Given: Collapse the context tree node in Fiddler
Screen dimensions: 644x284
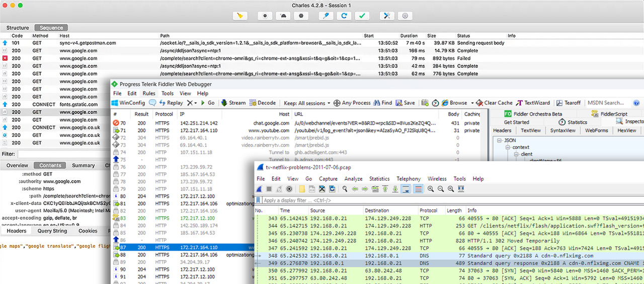Looking at the screenshot, I should point(508,148).
